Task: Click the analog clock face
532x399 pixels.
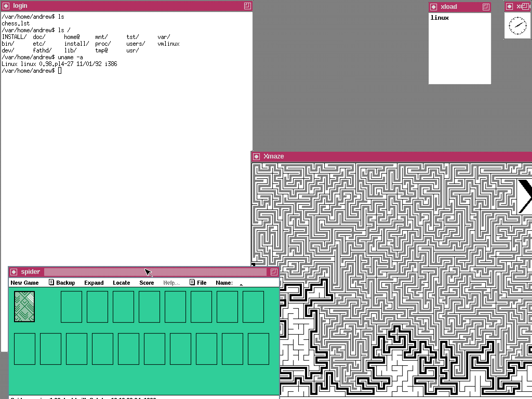Action: [517, 25]
